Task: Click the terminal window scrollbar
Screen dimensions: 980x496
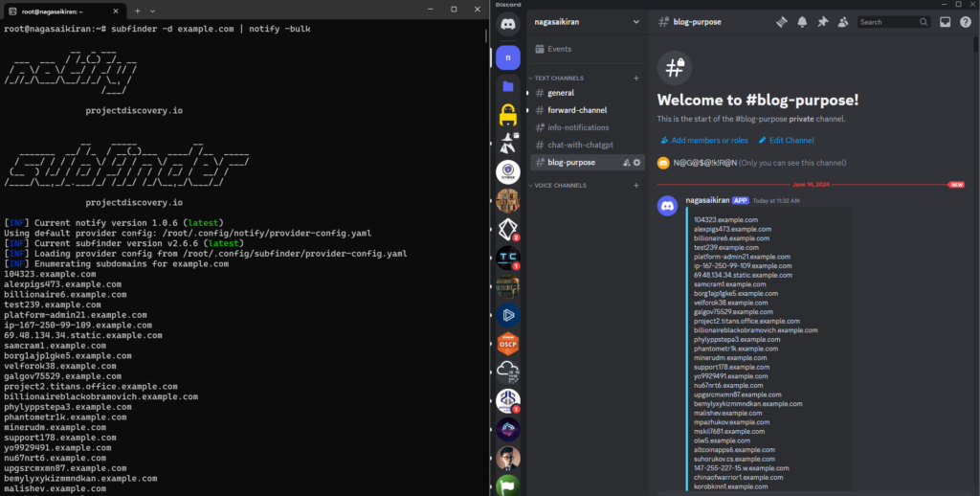Action: [x=486, y=36]
